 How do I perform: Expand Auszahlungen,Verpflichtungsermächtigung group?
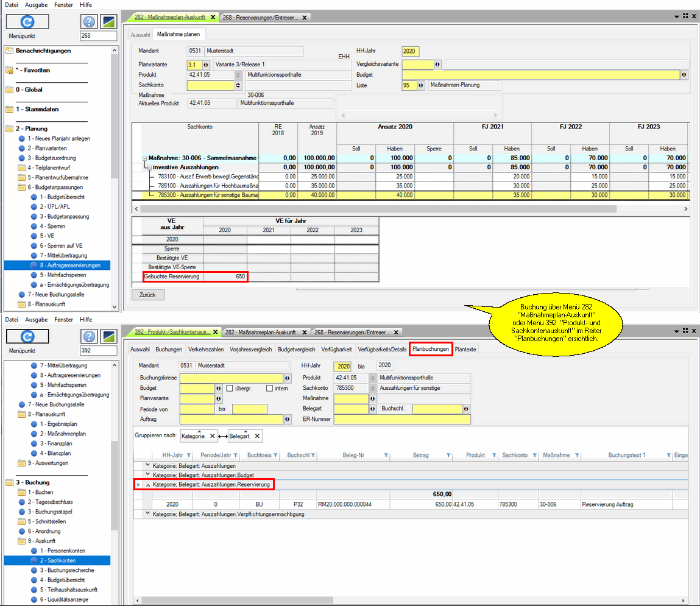tap(148, 514)
